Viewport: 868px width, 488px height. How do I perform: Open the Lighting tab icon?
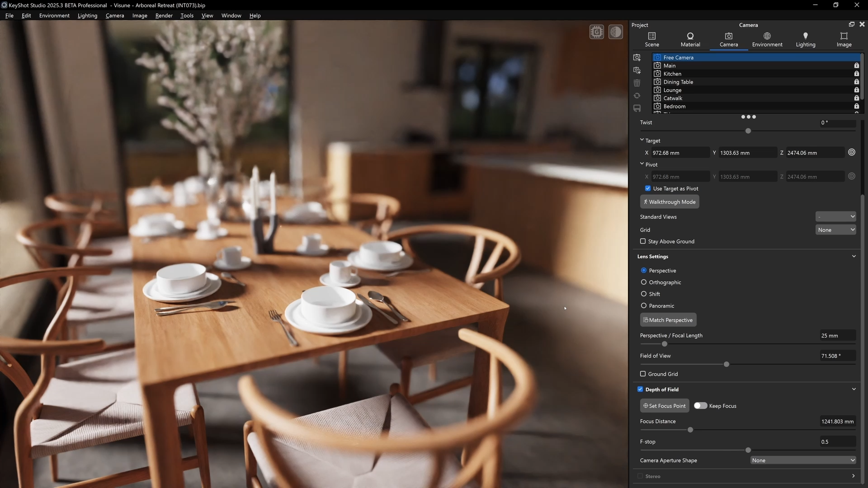click(x=805, y=36)
